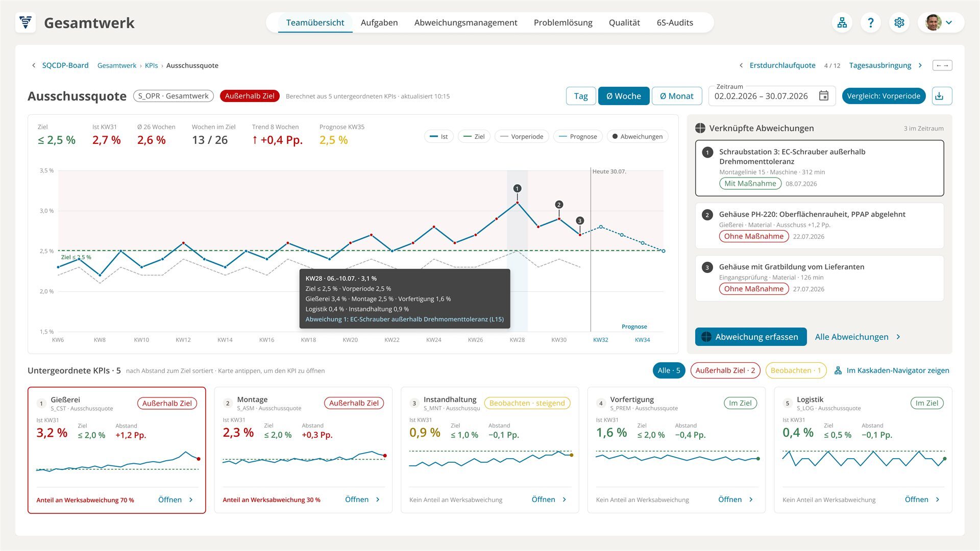980x551 pixels.
Task: Open the settings gear icon
Action: click(899, 22)
